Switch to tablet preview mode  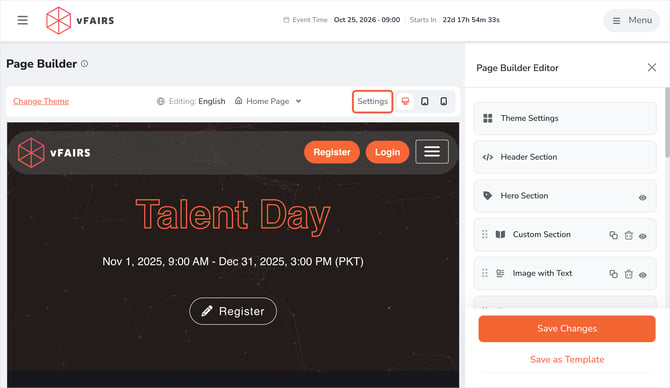(425, 101)
